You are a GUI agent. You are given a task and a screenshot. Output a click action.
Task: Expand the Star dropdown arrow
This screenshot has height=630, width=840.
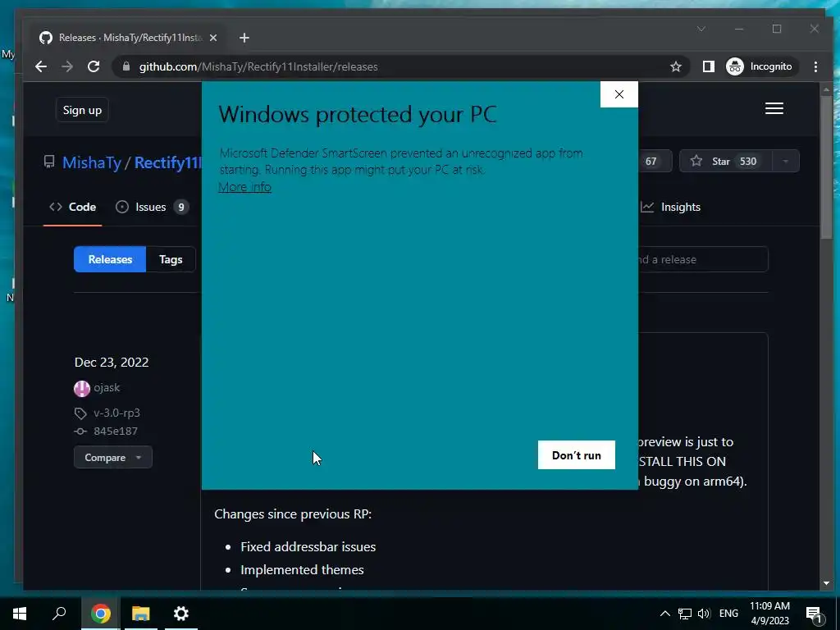coord(785,162)
